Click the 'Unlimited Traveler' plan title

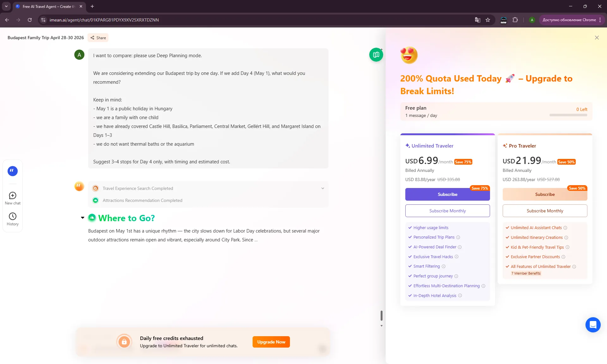[432, 146]
